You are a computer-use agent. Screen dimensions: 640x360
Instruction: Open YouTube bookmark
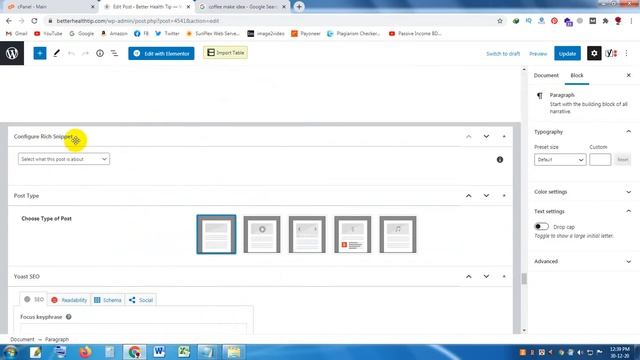tap(48, 33)
